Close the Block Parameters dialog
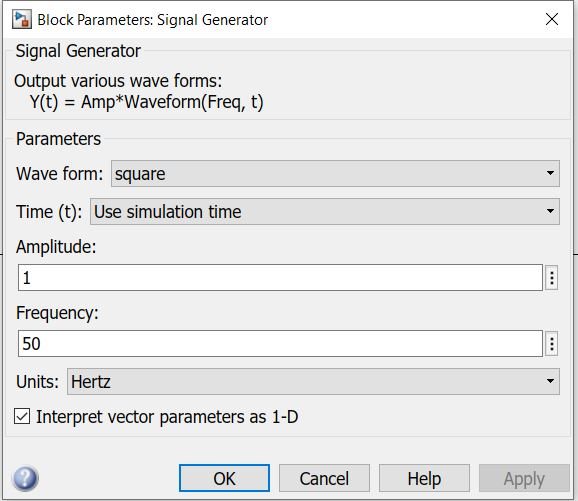Viewport: 578px width, 501px height. pyautogui.click(x=552, y=19)
